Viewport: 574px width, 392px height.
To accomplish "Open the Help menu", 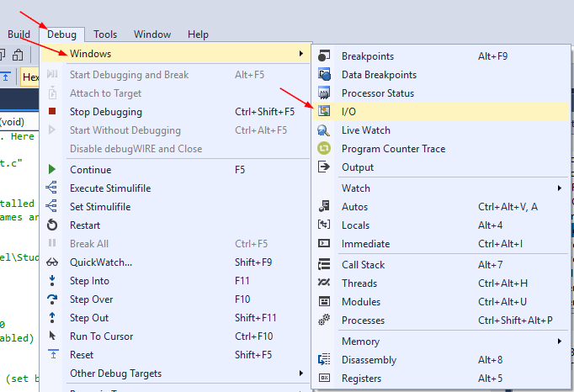I will [x=198, y=34].
